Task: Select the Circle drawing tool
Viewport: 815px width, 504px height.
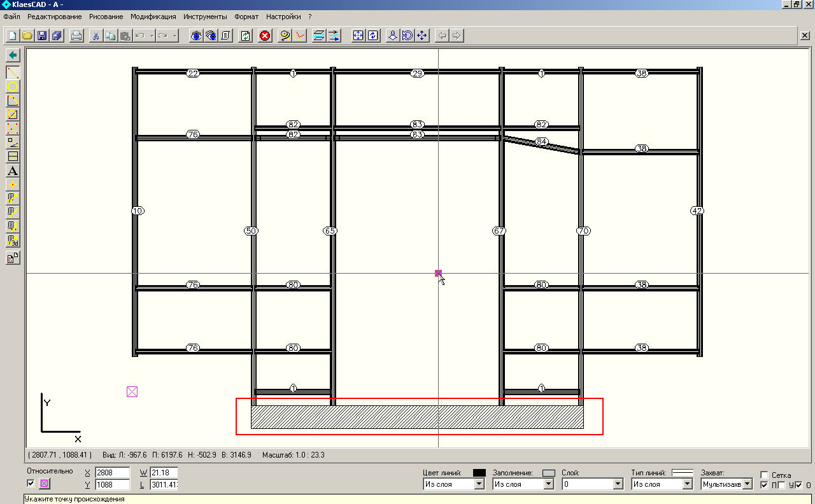Action: (13, 87)
